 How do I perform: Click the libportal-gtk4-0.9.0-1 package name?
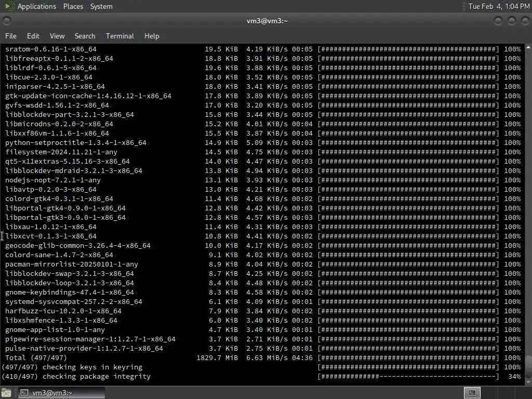point(65,208)
